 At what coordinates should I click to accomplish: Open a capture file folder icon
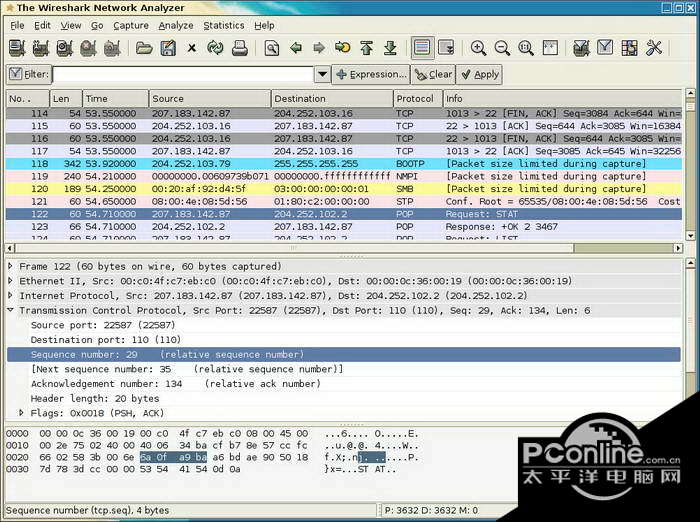point(144,48)
